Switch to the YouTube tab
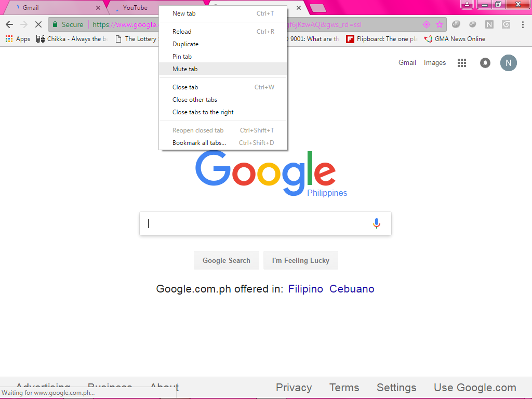The image size is (532, 399). pos(135,7)
